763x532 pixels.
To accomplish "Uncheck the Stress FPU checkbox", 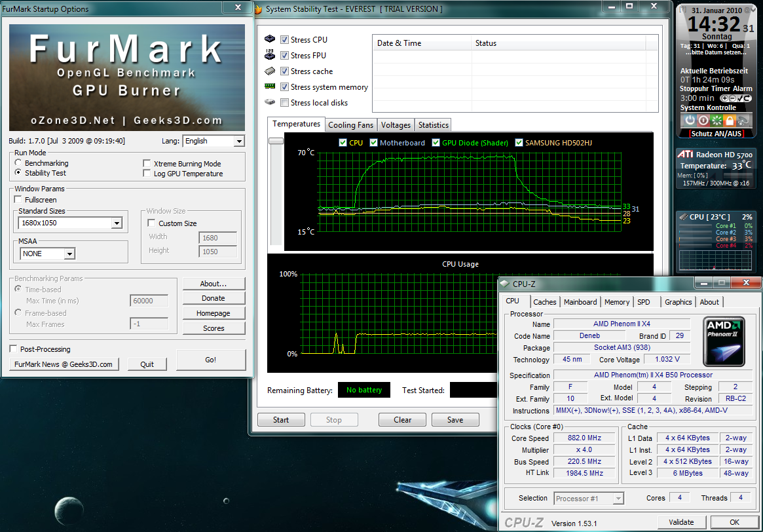I will pos(285,56).
